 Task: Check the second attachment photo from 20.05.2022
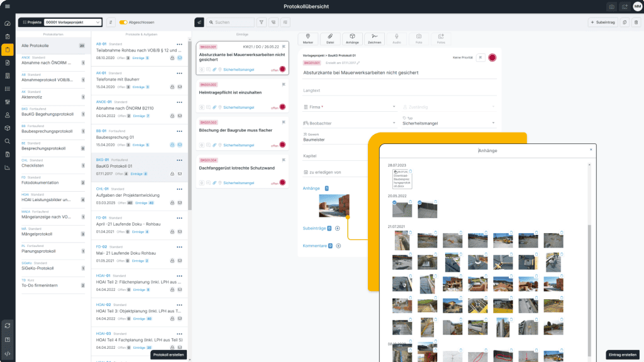(419, 202)
